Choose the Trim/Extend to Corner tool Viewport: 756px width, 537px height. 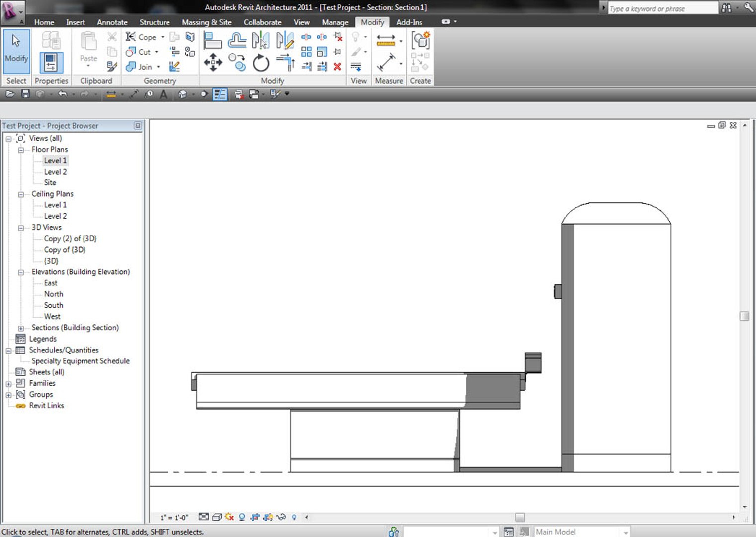285,63
